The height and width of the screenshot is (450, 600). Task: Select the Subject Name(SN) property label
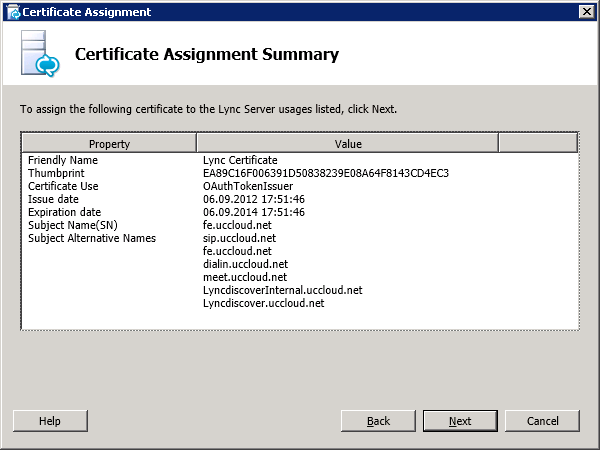[x=73, y=225]
